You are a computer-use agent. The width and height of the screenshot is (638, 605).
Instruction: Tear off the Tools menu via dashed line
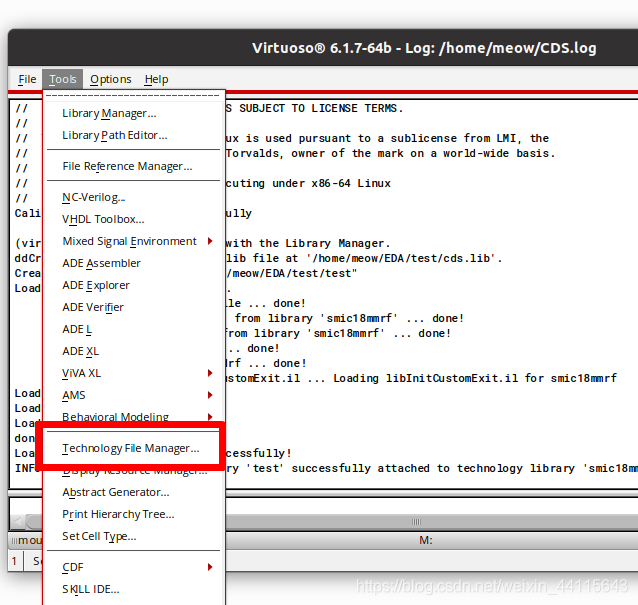(133, 96)
